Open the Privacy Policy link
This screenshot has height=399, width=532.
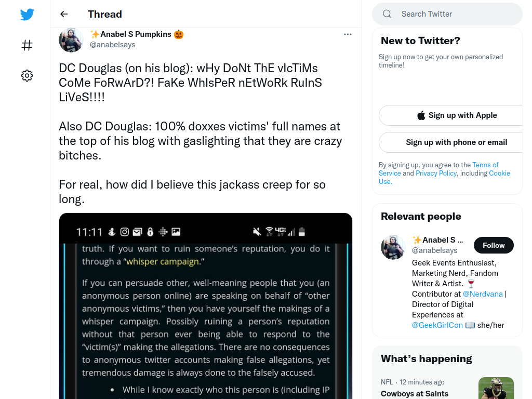click(436, 174)
